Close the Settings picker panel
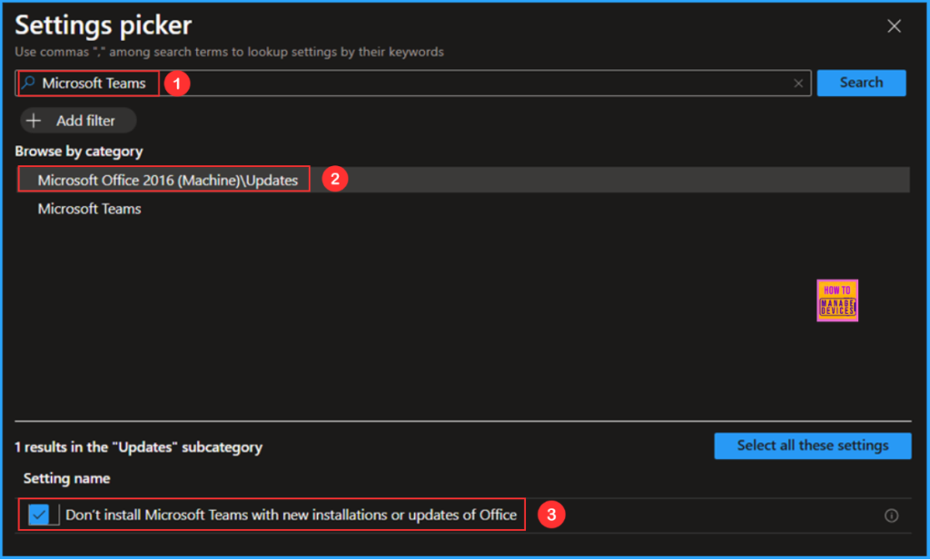Viewport: 930px width, 560px height. pyautogui.click(x=894, y=26)
